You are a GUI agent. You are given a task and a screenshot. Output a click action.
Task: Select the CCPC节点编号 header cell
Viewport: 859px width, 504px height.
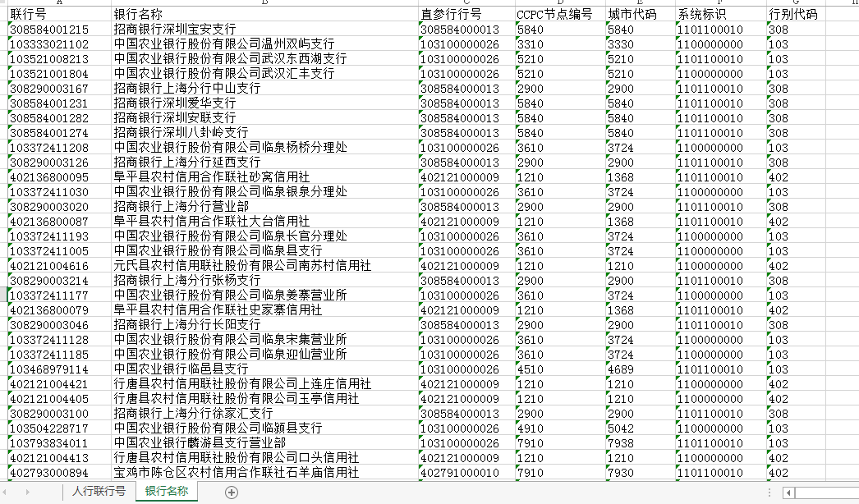(558, 15)
